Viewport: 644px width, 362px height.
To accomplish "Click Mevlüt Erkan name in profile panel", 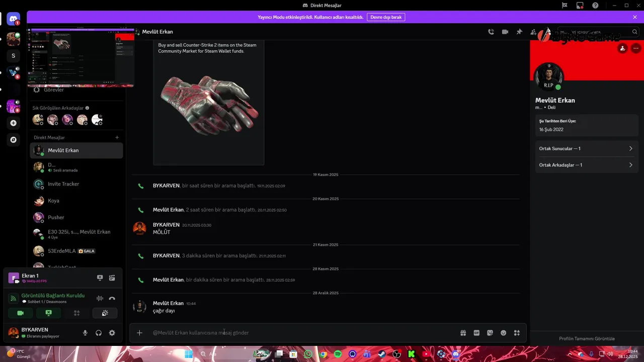I will [x=555, y=100].
